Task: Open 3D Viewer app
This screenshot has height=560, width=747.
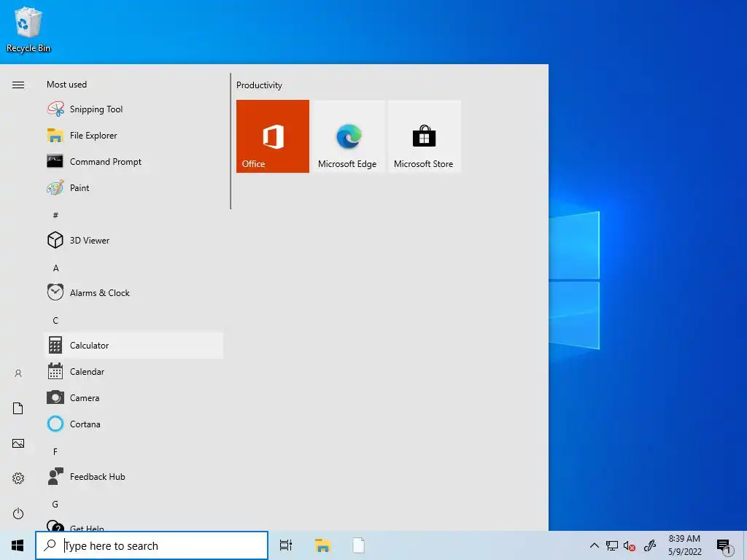Action: pyautogui.click(x=133, y=240)
